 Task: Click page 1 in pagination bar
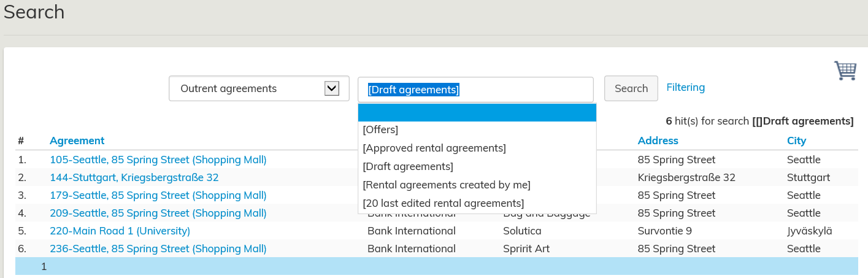coord(44,267)
